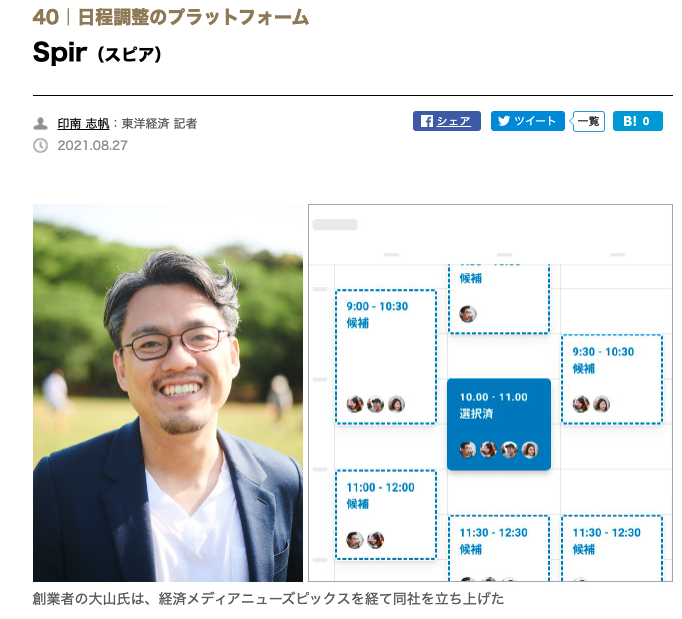The width and height of the screenshot is (682, 619).
Task: Click the Twitter tweet button
Action: click(x=527, y=121)
